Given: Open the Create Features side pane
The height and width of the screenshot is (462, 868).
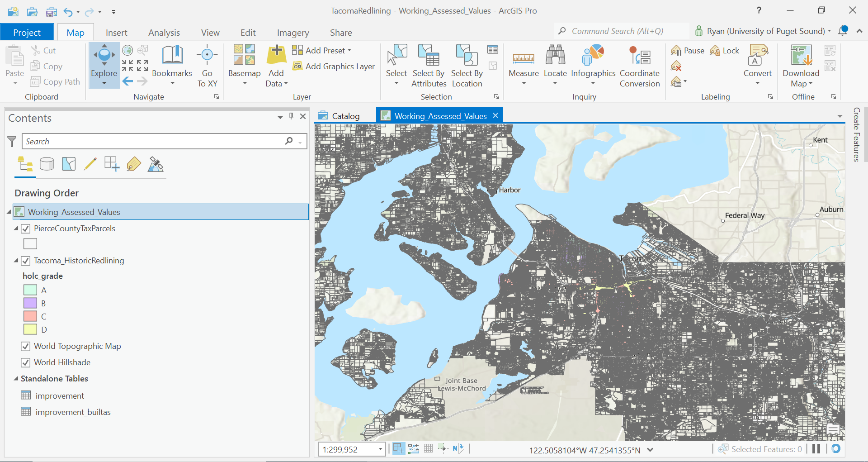Looking at the screenshot, I should 856,134.
